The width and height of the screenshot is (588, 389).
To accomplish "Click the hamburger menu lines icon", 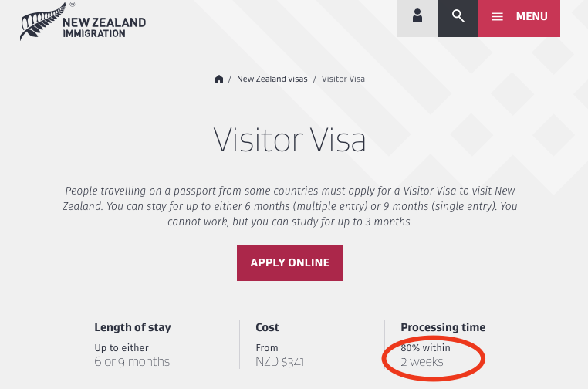I will click(x=497, y=16).
